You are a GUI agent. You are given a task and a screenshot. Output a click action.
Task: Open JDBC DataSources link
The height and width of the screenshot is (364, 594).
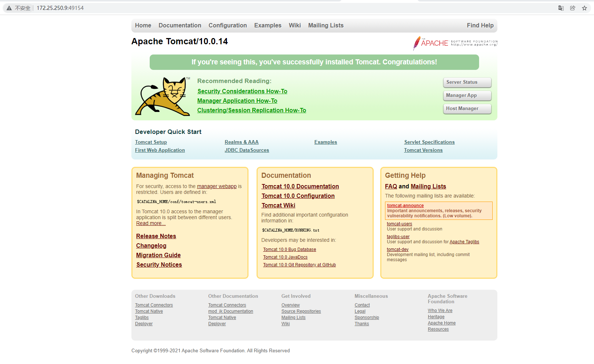click(247, 150)
